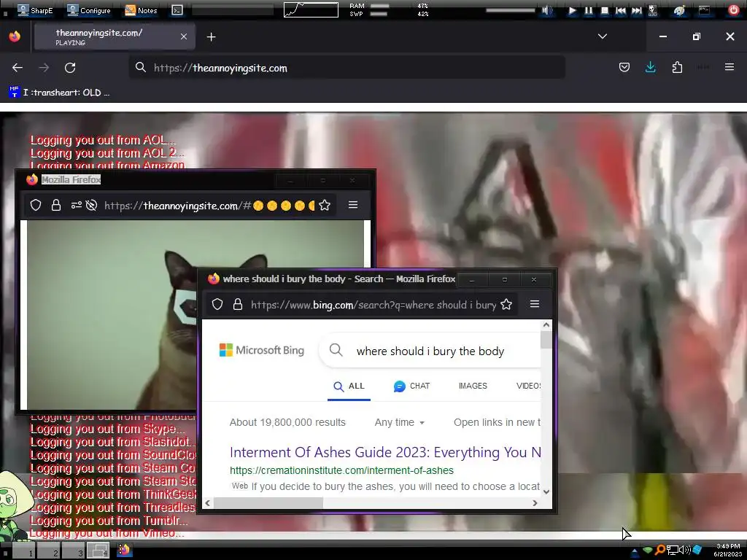The image size is (747, 560).
Task: Click padlock icon in cat popup window
Action: click(x=56, y=205)
